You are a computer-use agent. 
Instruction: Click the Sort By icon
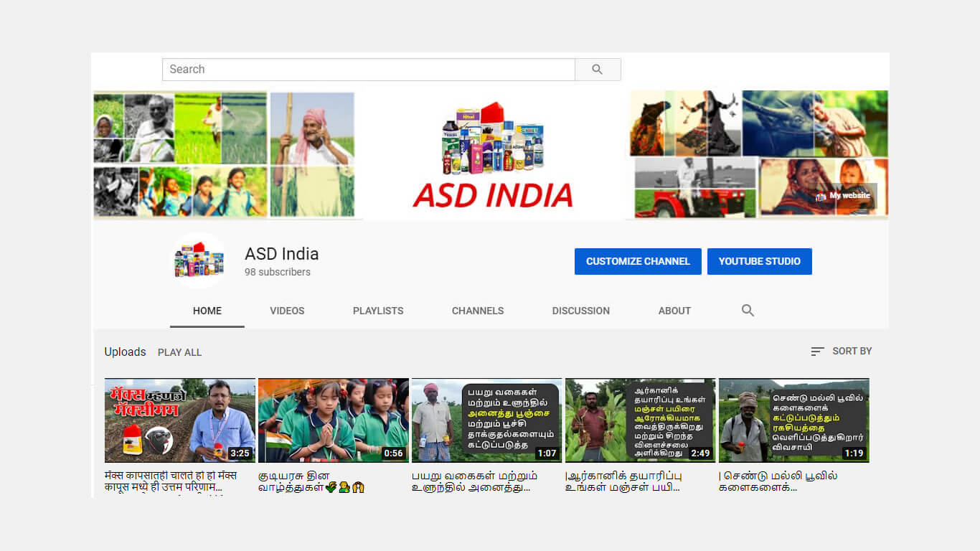pos(817,352)
